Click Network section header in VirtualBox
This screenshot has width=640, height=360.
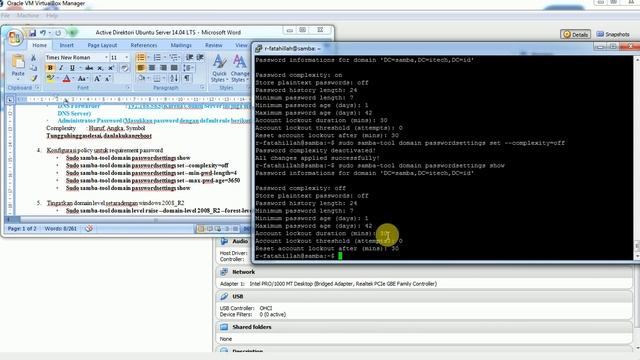425,272
